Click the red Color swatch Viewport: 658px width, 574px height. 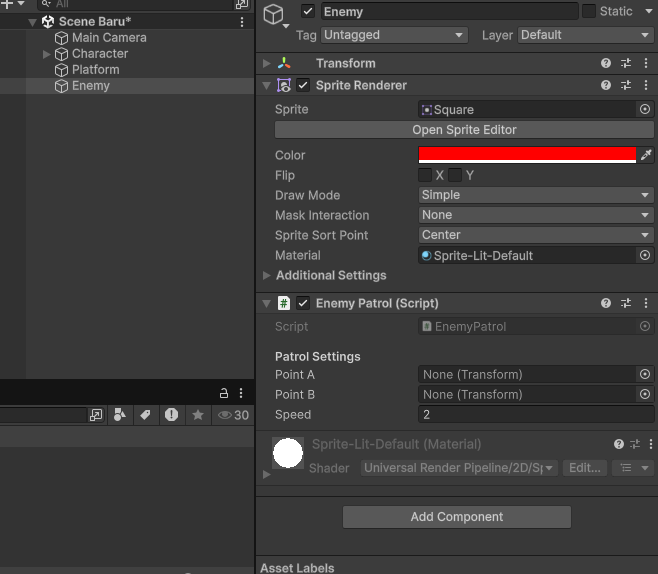coord(527,155)
